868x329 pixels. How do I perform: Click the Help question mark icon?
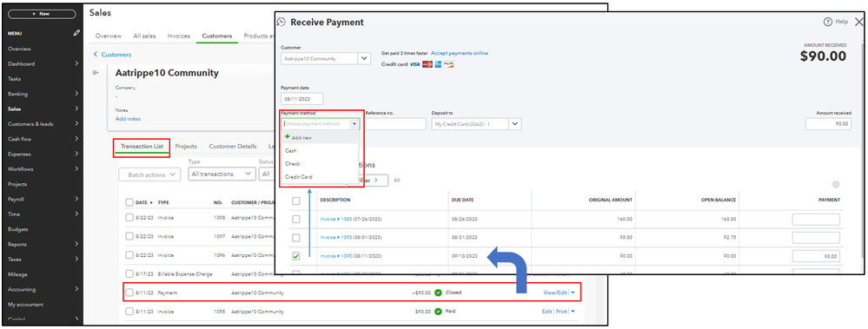828,22
